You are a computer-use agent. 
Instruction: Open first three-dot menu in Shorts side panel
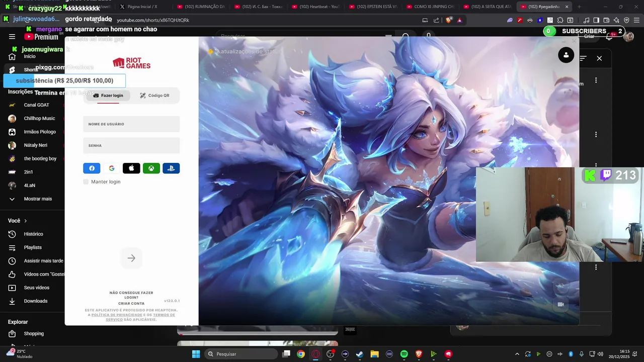coord(596,80)
